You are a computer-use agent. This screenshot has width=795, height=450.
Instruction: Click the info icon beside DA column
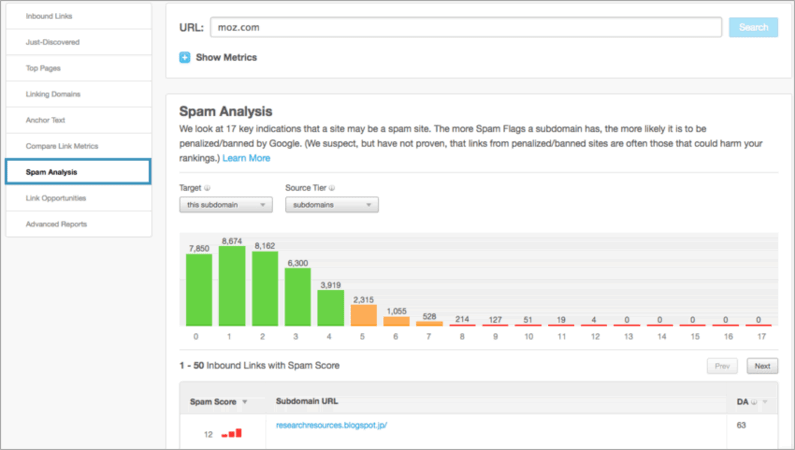(x=754, y=401)
